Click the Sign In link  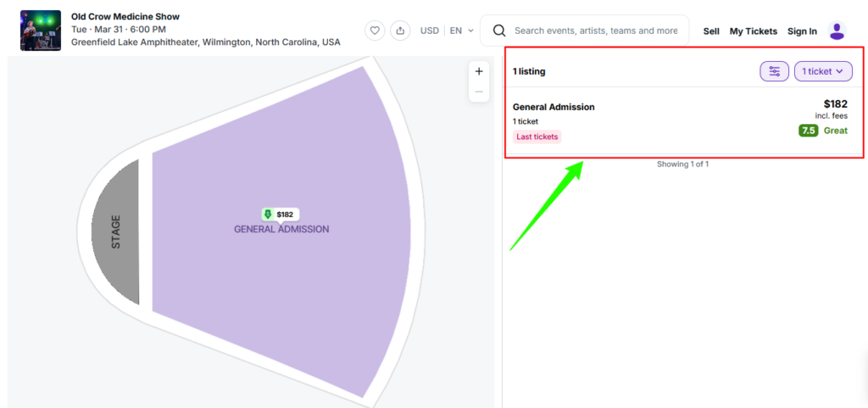(802, 31)
